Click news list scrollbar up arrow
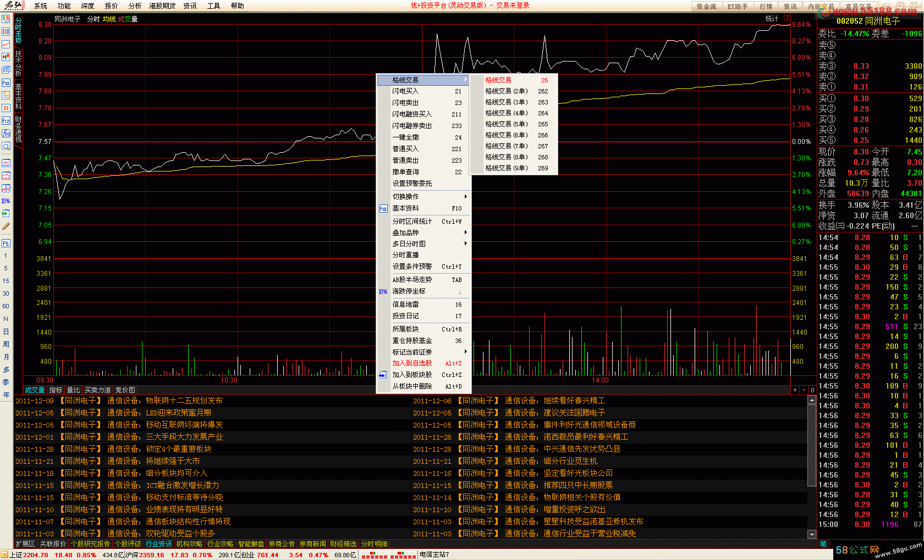924x560 pixels. [812, 400]
